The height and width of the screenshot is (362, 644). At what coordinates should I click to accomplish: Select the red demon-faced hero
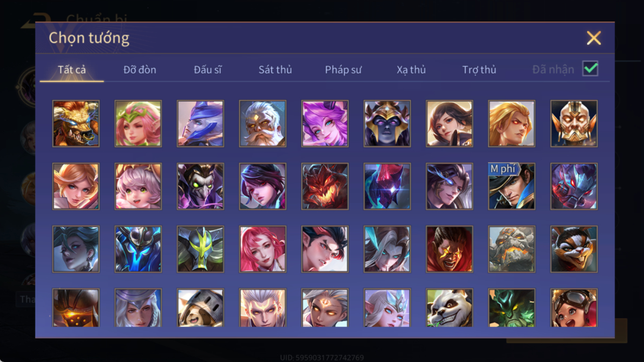coord(325,186)
